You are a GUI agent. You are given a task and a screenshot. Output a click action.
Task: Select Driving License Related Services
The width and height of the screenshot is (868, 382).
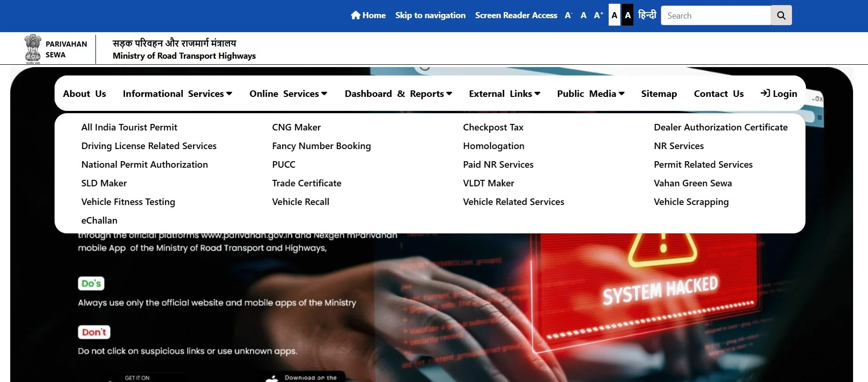point(149,146)
